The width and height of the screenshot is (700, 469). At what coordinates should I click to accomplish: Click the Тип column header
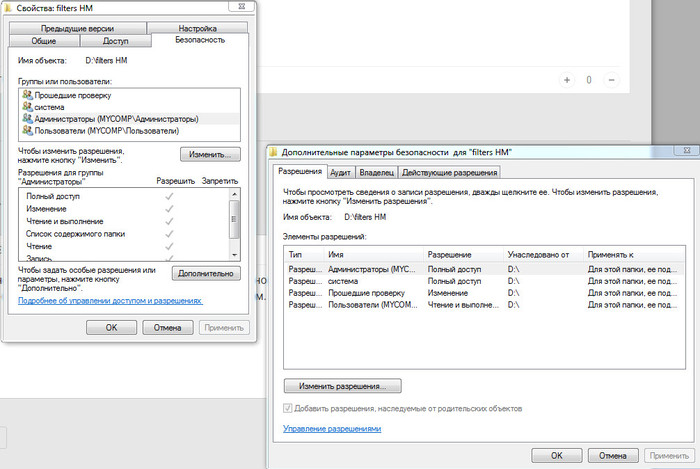coord(304,254)
